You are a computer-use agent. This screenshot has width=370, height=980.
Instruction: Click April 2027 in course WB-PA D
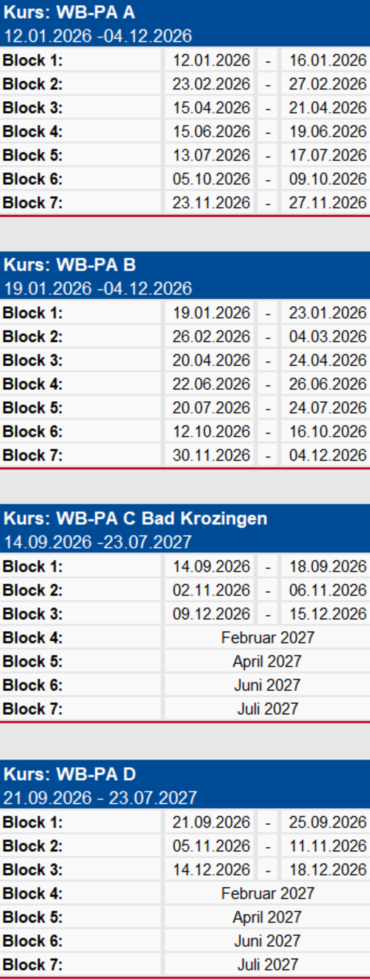(x=268, y=917)
